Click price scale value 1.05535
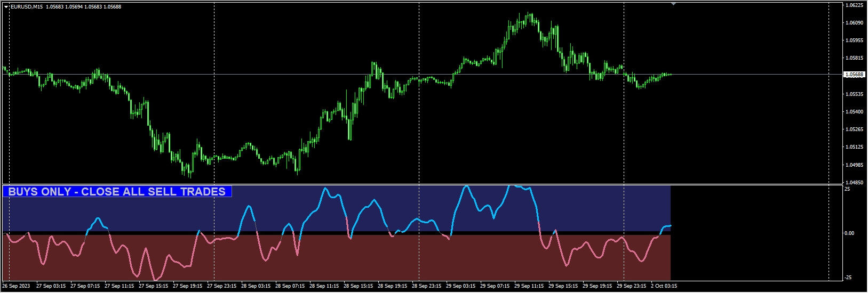868x293 pixels. (x=854, y=94)
